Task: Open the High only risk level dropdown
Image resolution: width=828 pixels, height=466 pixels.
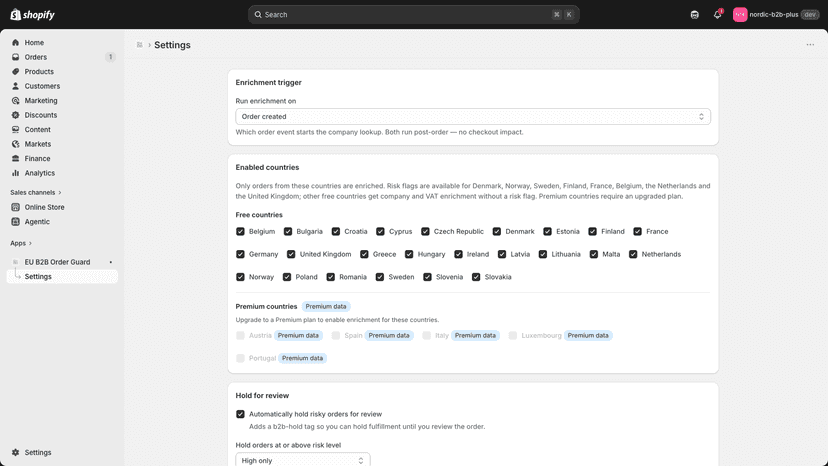Action: (303, 460)
